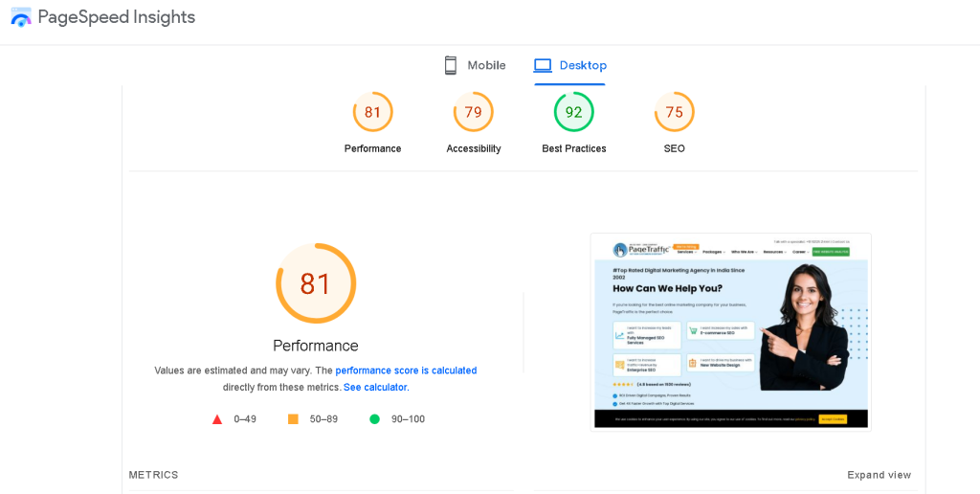Click the Accessibility label
The image size is (980, 494).
tap(473, 148)
